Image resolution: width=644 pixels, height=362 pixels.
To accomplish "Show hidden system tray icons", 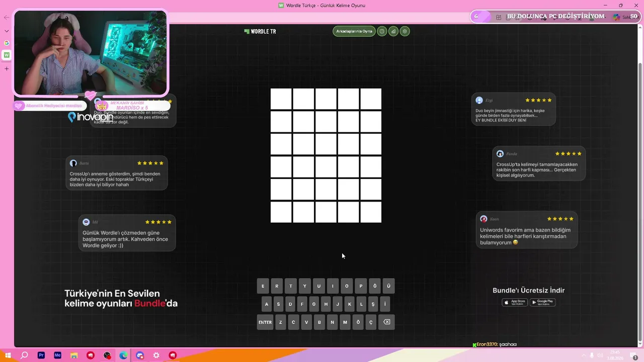I will [584, 355].
